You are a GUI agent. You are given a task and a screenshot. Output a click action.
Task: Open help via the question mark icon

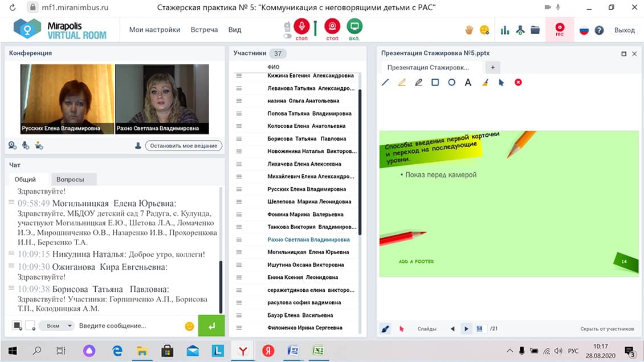coord(599,30)
